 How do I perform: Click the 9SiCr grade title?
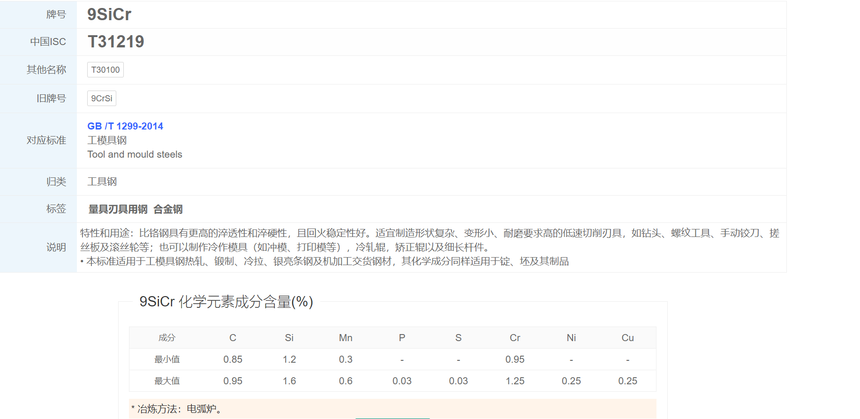109,15
